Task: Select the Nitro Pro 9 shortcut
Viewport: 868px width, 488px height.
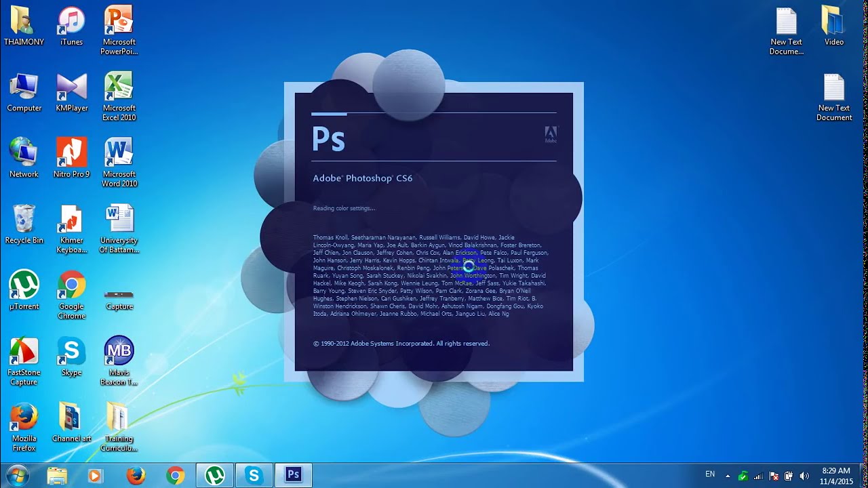Action: pos(71,159)
